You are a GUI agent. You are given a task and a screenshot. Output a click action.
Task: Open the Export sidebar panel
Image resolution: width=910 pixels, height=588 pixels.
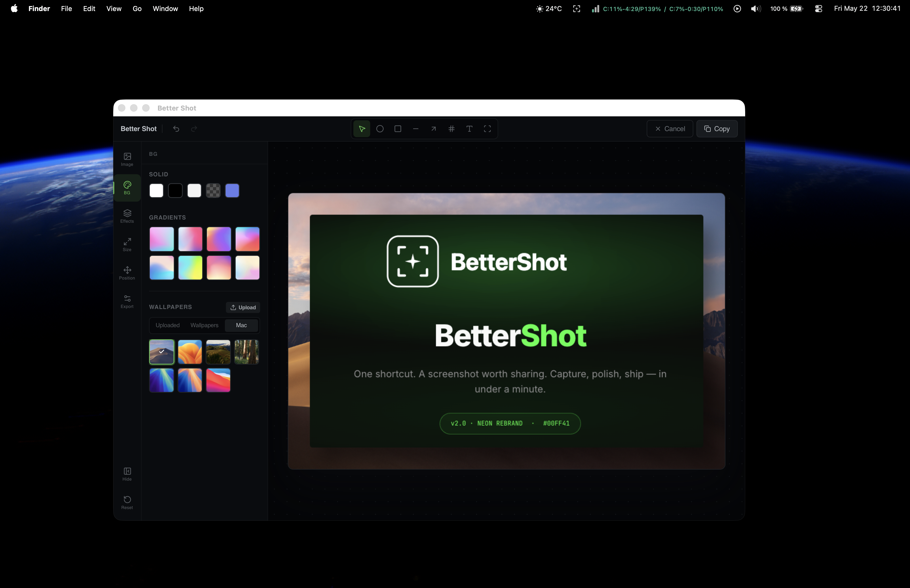(x=127, y=302)
